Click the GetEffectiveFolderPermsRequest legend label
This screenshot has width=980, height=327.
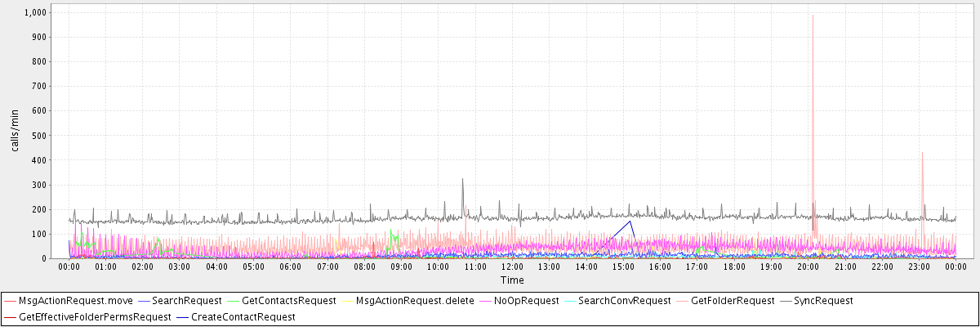[x=95, y=316]
